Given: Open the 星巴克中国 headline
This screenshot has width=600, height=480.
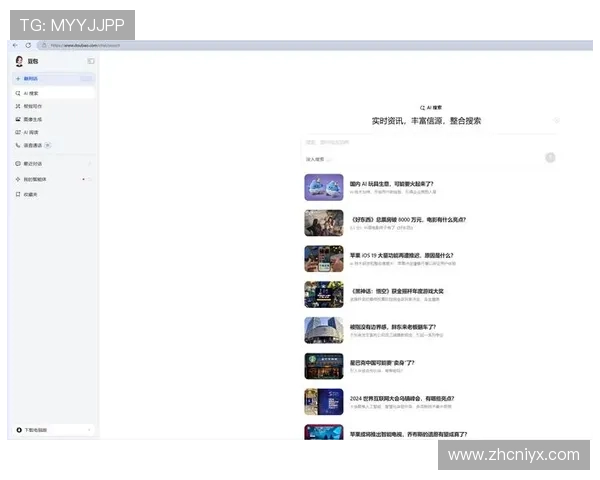Looking at the screenshot, I should click(382, 362).
